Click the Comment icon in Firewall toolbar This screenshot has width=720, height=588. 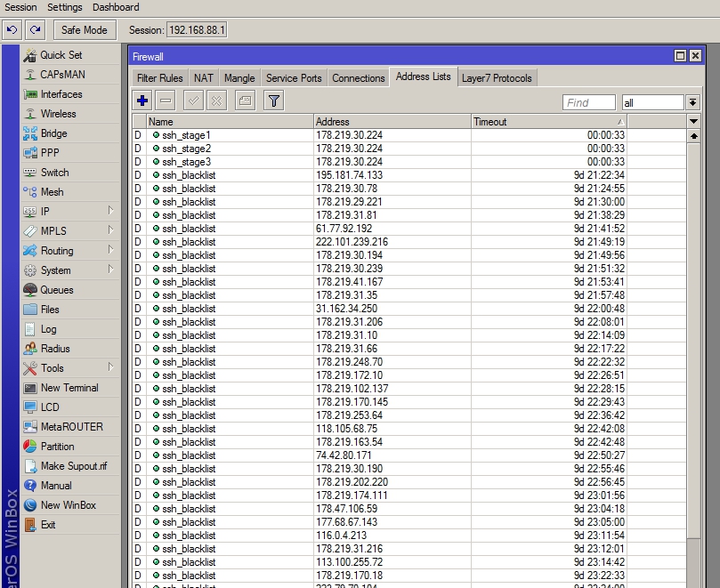[246, 101]
